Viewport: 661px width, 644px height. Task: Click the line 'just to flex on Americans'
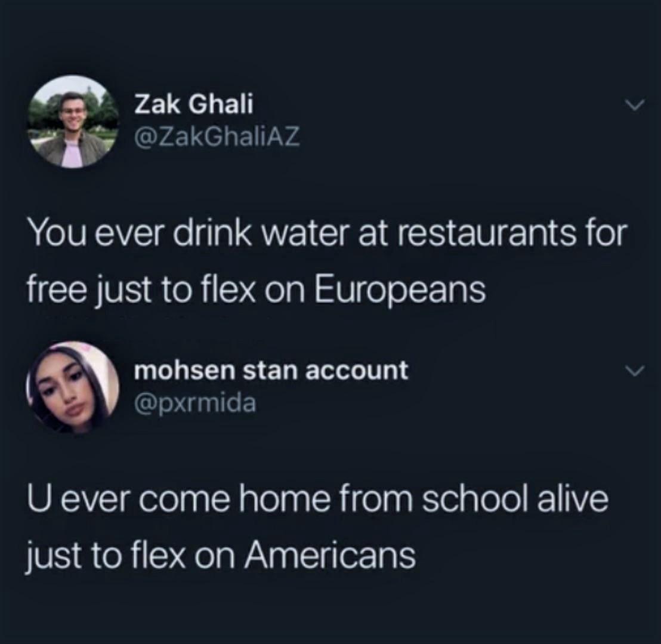(221, 556)
